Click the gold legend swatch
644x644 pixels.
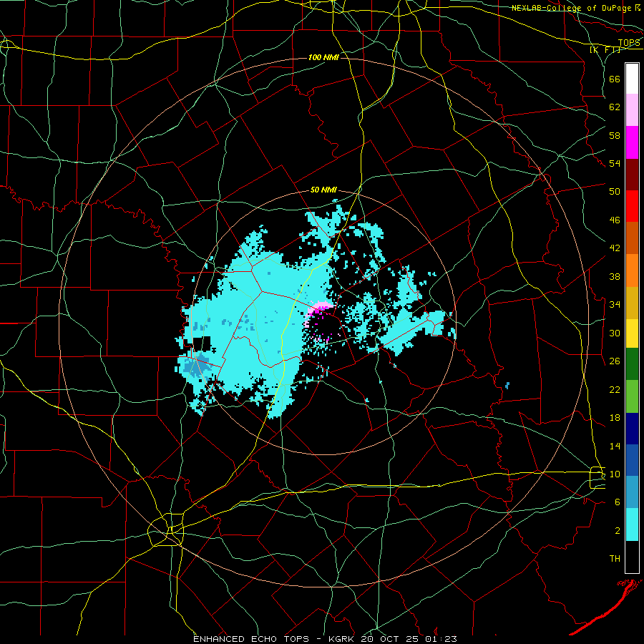tap(632, 303)
